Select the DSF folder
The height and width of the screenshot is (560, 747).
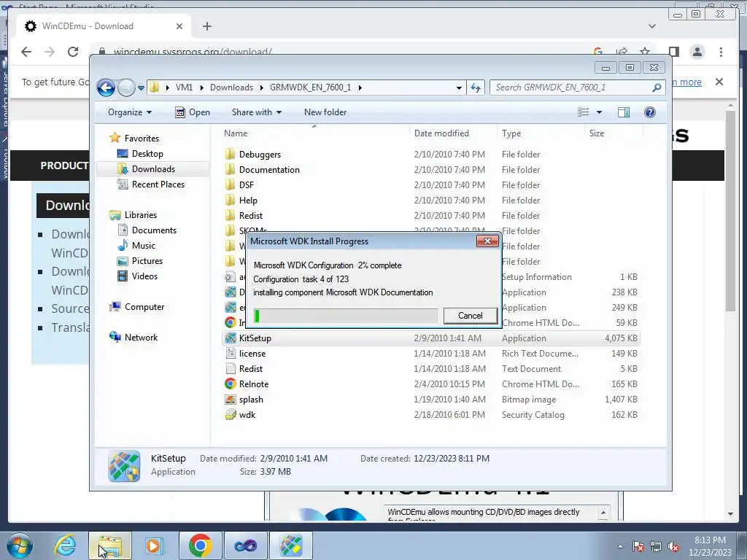[x=247, y=184]
